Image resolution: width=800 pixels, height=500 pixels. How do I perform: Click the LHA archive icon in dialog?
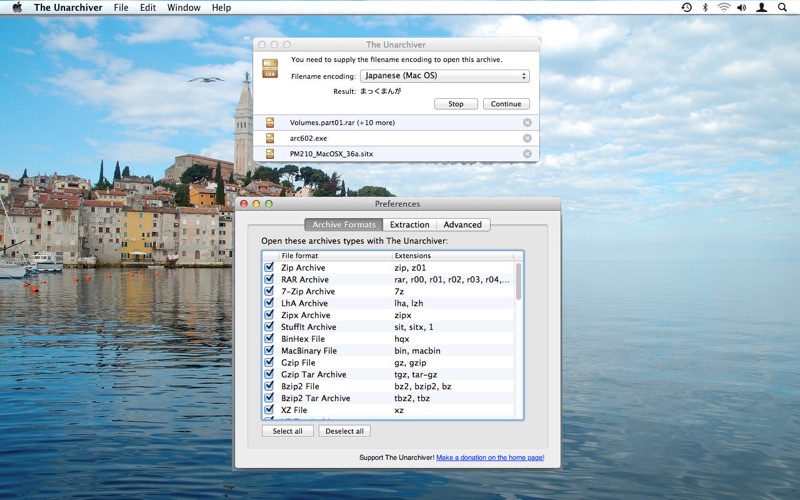[270, 68]
